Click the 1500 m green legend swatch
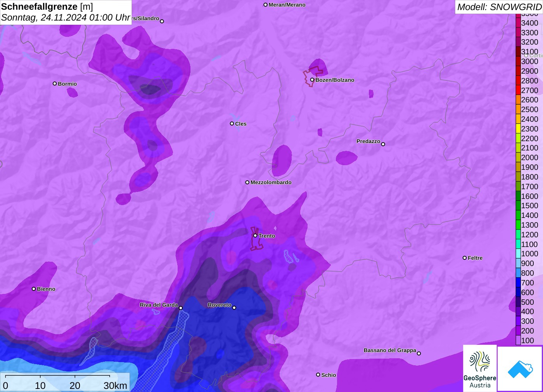Image resolution: width=543 pixels, height=392 pixels. 518,205
